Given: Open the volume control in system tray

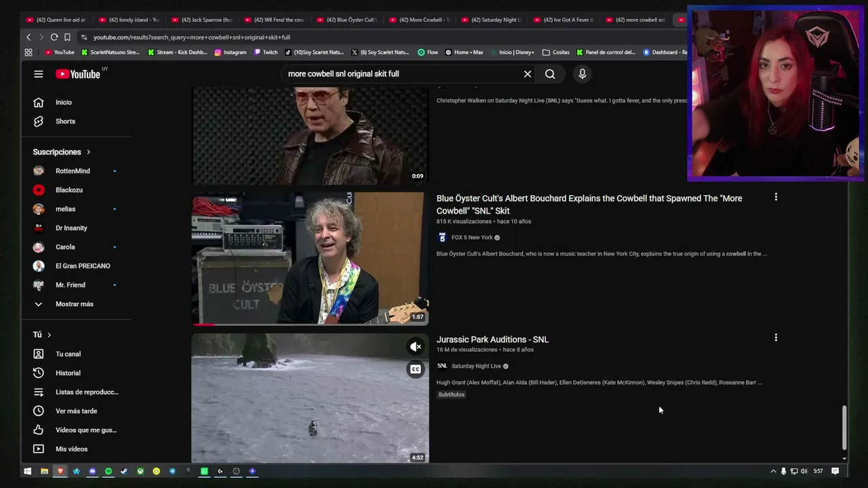Looking at the screenshot, I should tap(804, 471).
